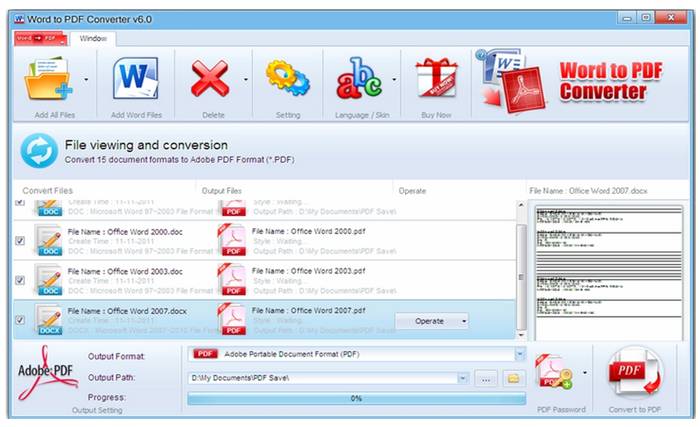700x427 pixels.
Task: Select File Name : Office Word 2000.doc text
Action: [x=125, y=232]
